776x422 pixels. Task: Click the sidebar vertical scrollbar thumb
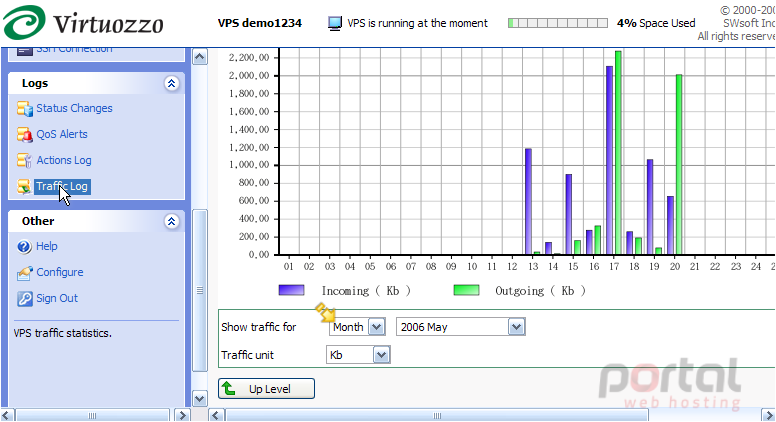coord(199,290)
